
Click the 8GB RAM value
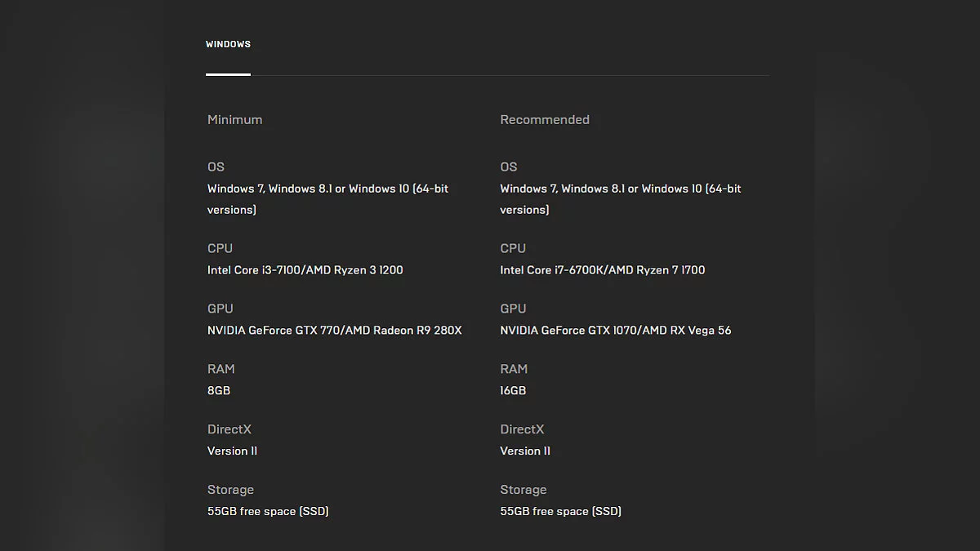tap(219, 391)
